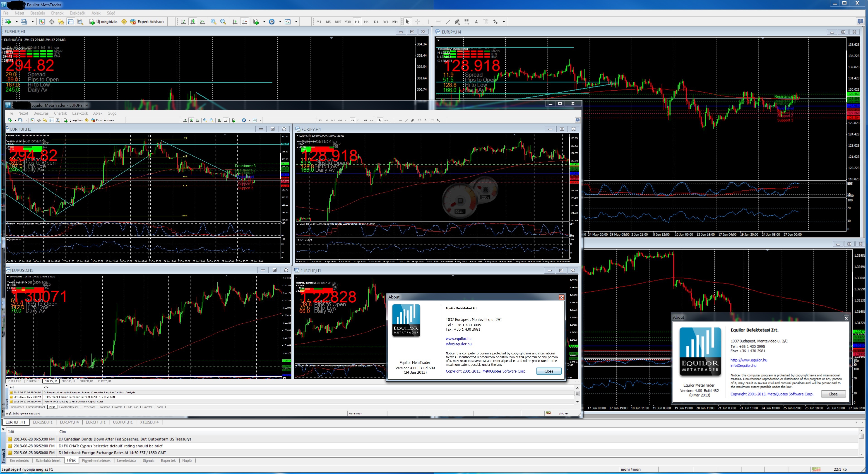Click the Új megbízás button in main toolbar

click(x=103, y=22)
